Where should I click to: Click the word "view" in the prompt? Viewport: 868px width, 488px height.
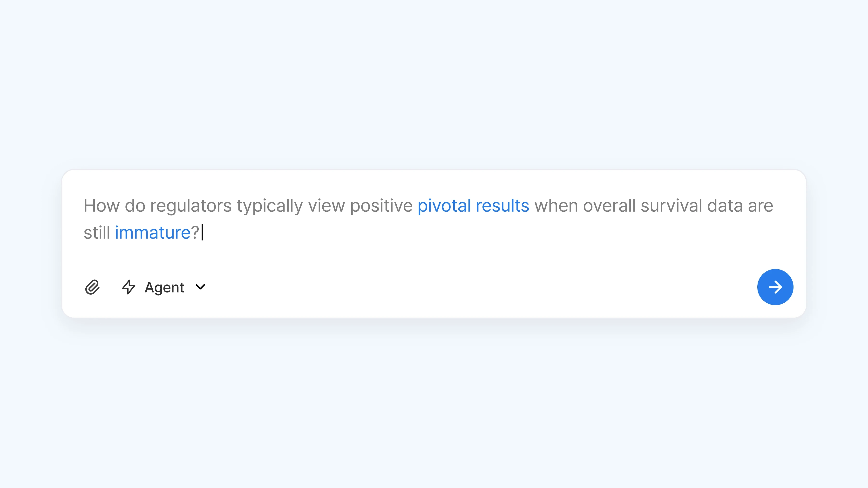coord(326,206)
